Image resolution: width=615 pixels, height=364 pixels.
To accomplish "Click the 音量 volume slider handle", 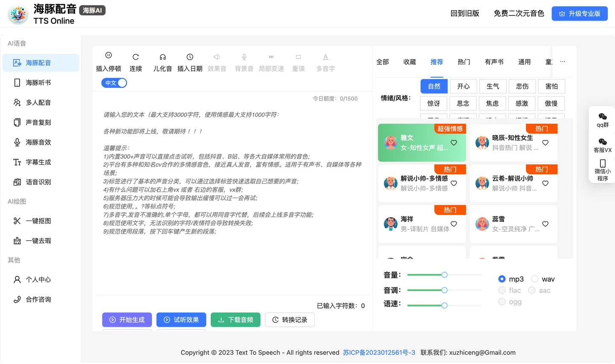I will 445,275.
